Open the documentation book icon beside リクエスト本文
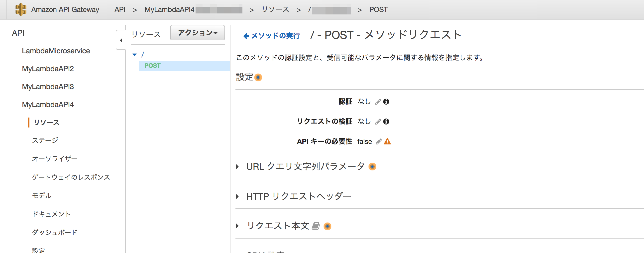Image resolution: width=644 pixels, height=253 pixels. coord(316,226)
